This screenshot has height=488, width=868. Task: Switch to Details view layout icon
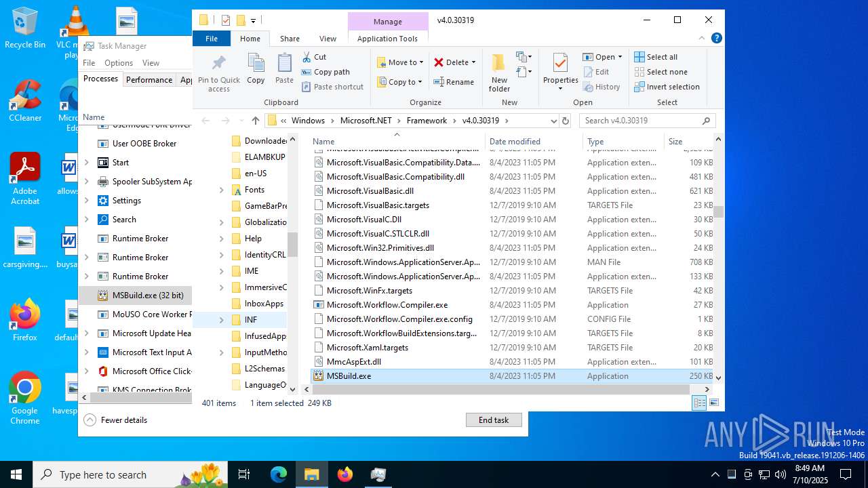tap(699, 403)
